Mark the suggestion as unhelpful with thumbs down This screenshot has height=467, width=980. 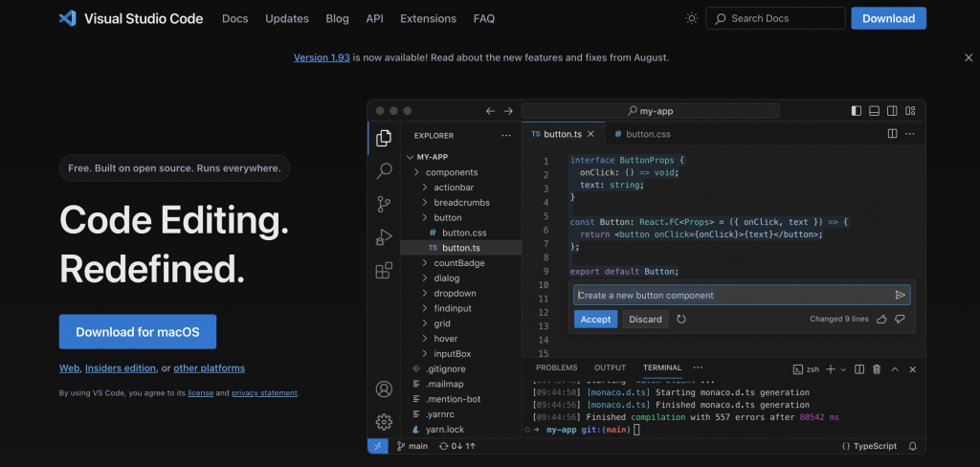coord(900,319)
